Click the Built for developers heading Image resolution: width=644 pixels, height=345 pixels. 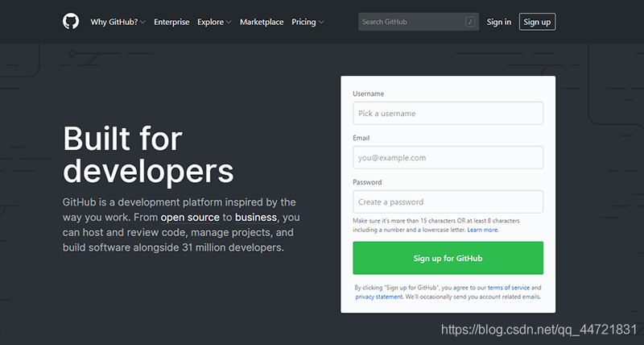[148, 155]
